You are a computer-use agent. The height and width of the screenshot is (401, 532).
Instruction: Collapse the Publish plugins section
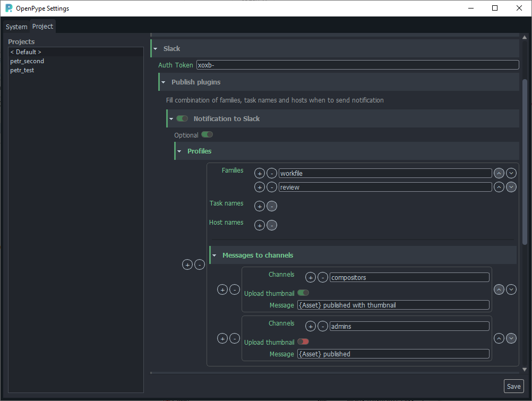pyautogui.click(x=162, y=82)
